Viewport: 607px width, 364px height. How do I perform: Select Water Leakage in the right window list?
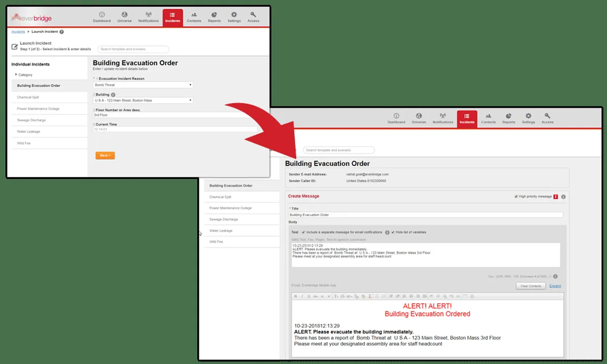pos(242,231)
